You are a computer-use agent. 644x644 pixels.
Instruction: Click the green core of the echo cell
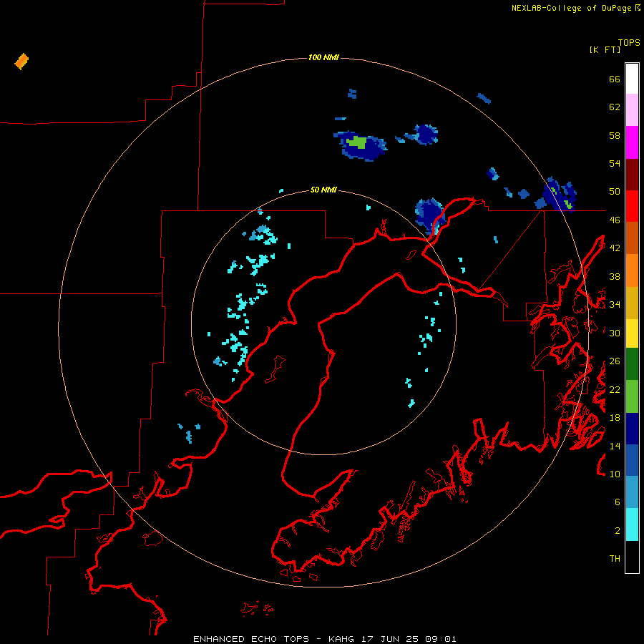click(356, 142)
